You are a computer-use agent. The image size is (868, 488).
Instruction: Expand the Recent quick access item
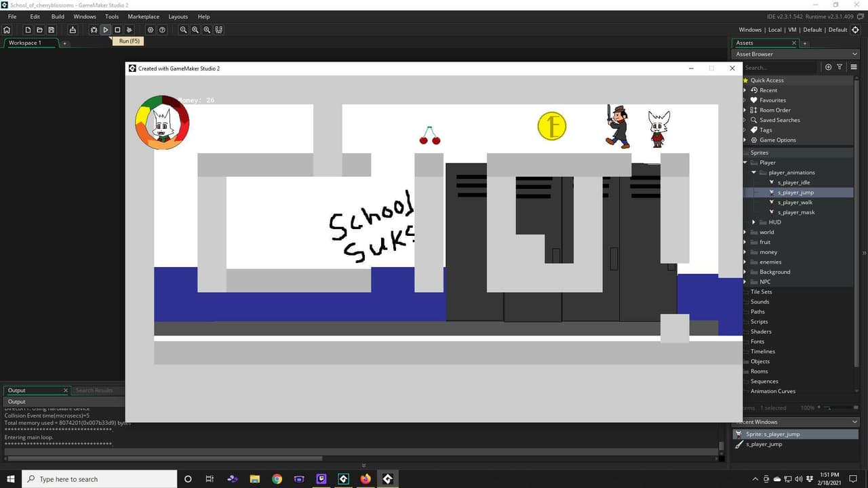pos(745,90)
